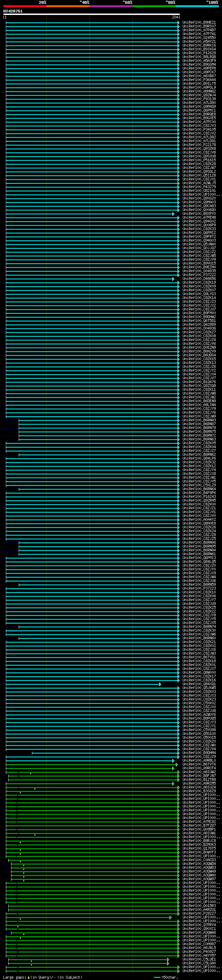Choose the UniRef100_A5AYZ1 label
Viewport: 222px width, 980px height.
click(199, 42)
